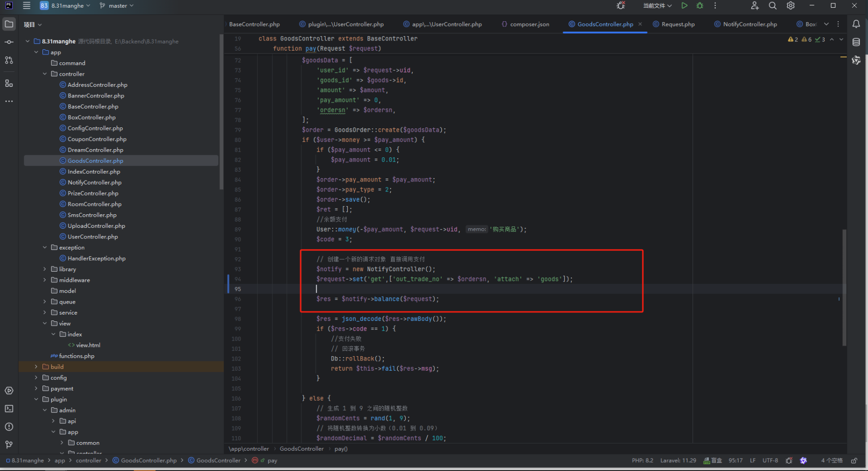868x471 pixels.
Task: Go to next highlighted problem arrow
Action: [841, 40]
